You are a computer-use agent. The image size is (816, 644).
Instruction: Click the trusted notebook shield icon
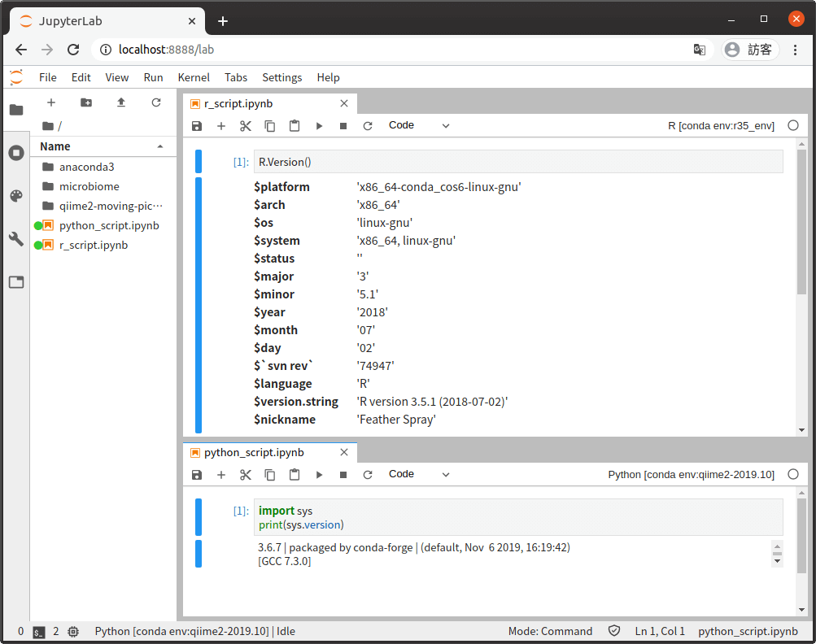[614, 631]
